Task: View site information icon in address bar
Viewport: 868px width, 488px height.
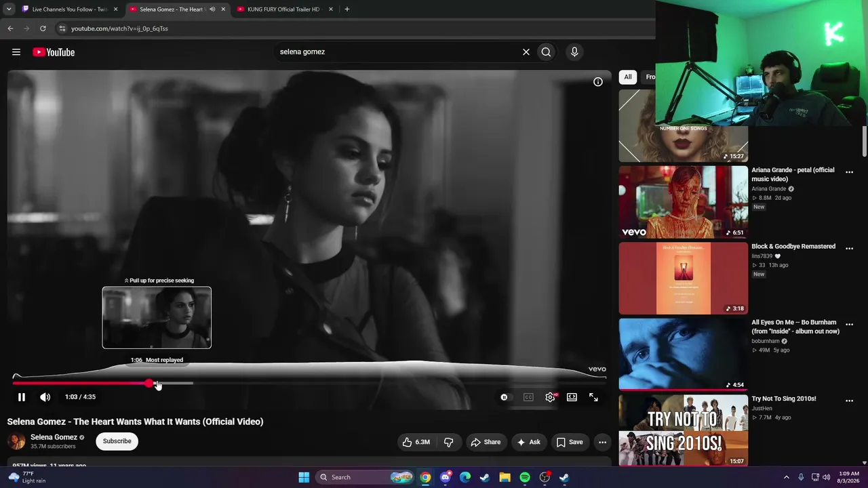Action: pyautogui.click(x=62, y=28)
